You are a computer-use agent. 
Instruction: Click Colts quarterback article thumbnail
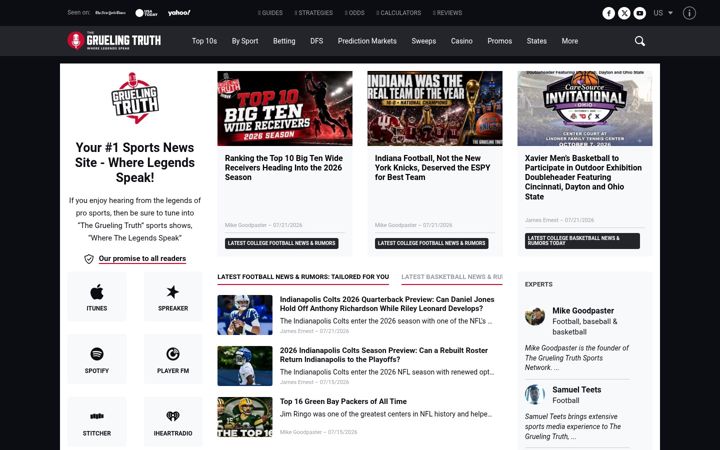coord(245,315)
